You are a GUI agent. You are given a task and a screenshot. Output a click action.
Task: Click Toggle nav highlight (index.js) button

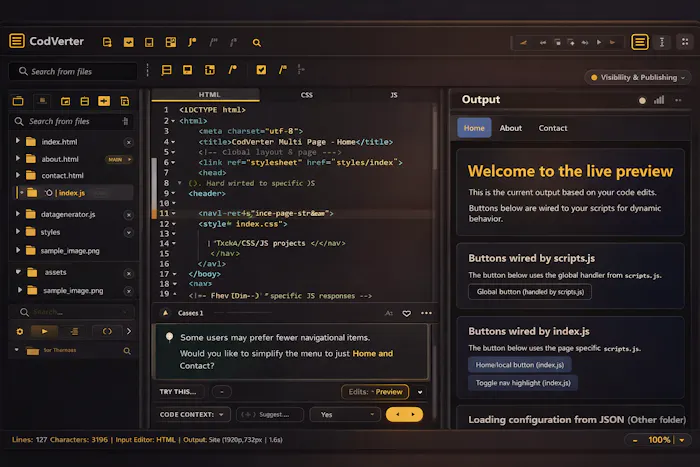523,383
